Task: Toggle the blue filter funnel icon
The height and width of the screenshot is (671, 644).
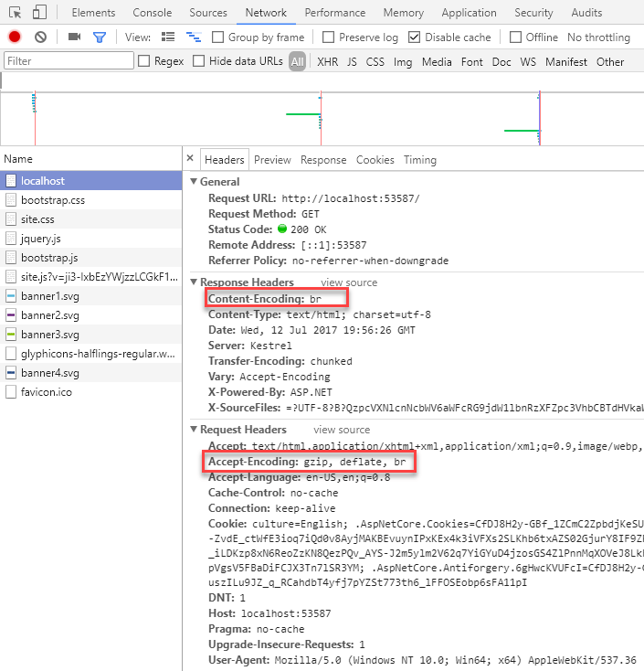Action: (x=100, y=37)
